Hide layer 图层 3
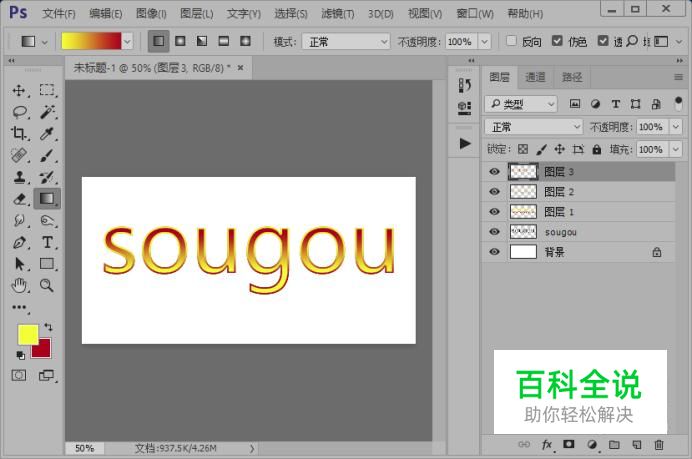This screenshot has height=459, width=692. (494, 172)
